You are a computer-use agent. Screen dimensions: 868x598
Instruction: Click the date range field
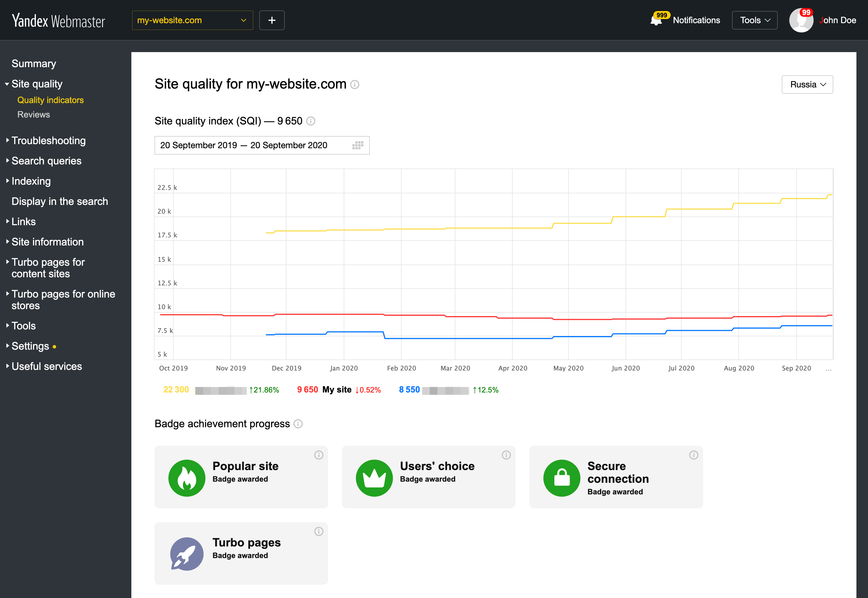[244, 145]
